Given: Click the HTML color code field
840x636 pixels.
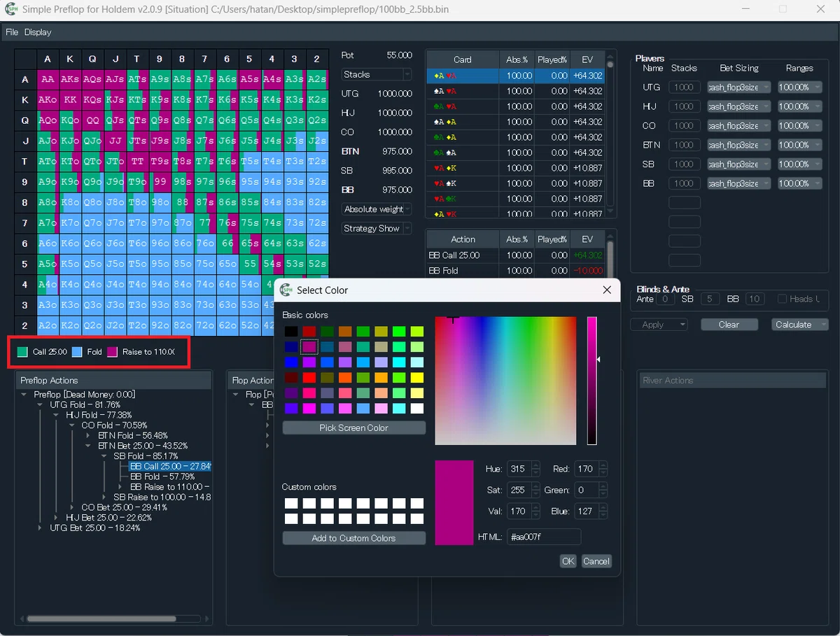Looking at the screenshot, I should pos(544,537).
